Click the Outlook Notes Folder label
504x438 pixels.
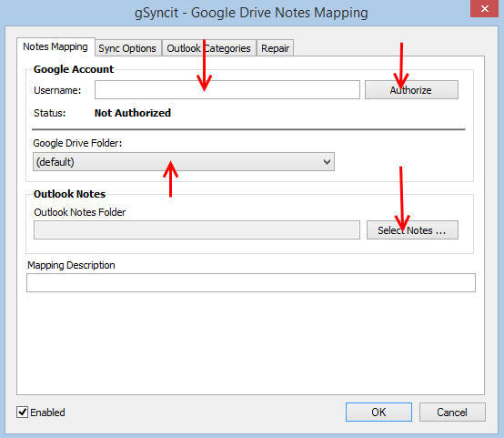tap(80, 212)
